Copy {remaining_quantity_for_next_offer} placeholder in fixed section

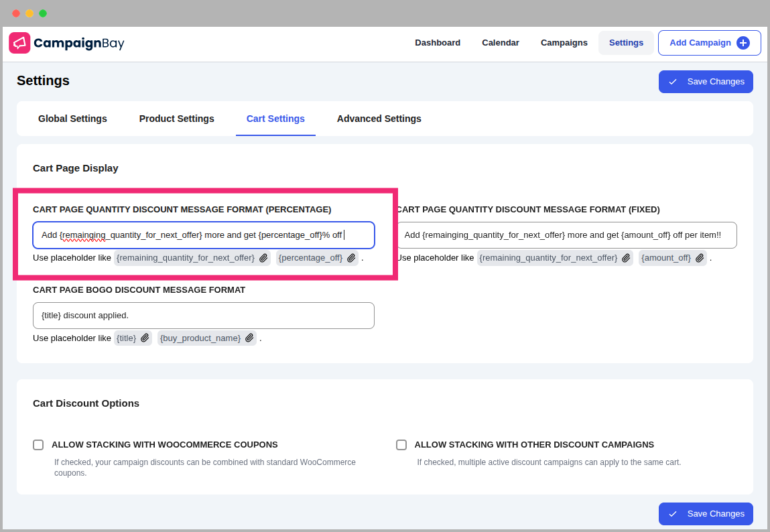(626, 258)
